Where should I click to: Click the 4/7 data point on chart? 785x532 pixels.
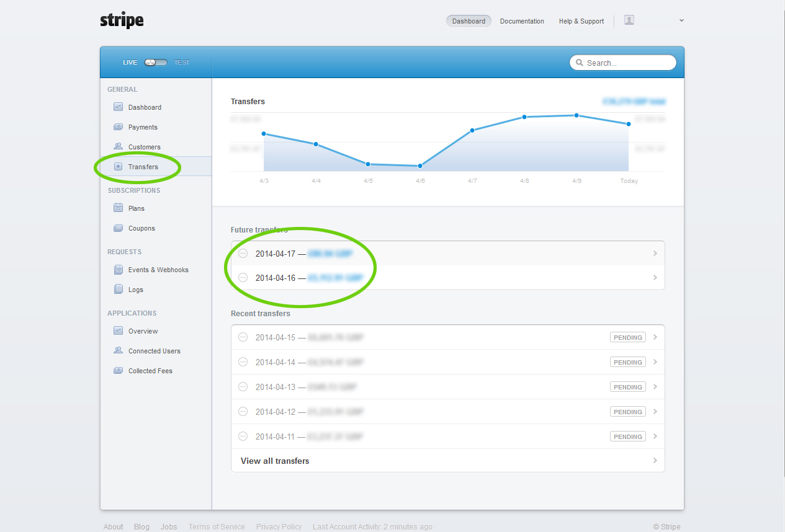coord(472,130)
